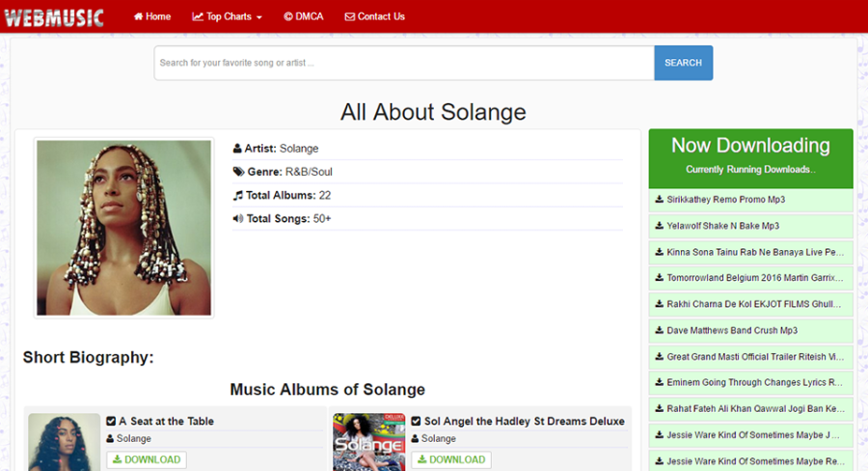The height and width of the screenshot is (471, 868).
Task: Click the caret arrow after Top Charts
Action: (259, 17)
